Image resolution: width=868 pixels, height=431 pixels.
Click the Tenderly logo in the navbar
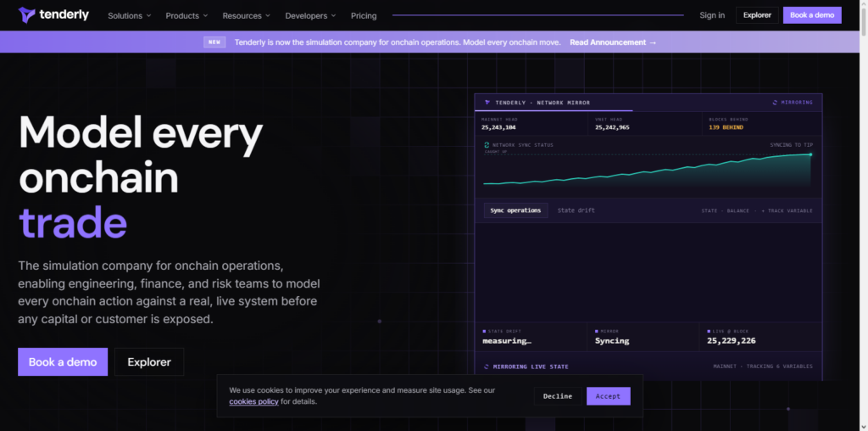pos(53,15)
